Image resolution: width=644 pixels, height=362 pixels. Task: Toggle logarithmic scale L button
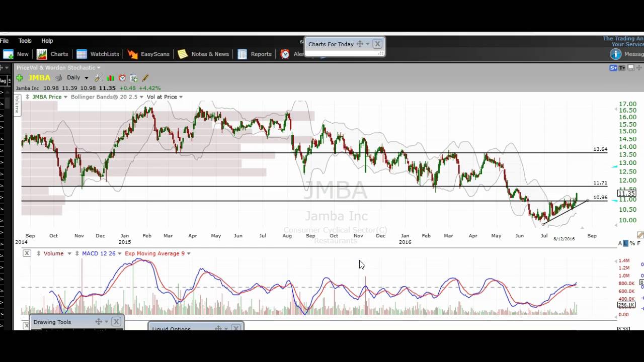pos(625,243)
